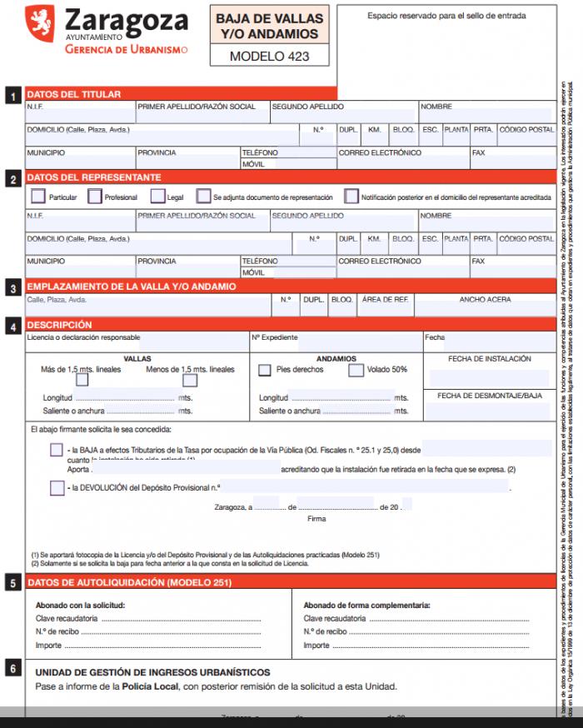Viewport: 583px width, 728px height.
Task: Check the DEVOLUCIÓN del Depósito Provisional box
Action: click(x=57, y=488)
